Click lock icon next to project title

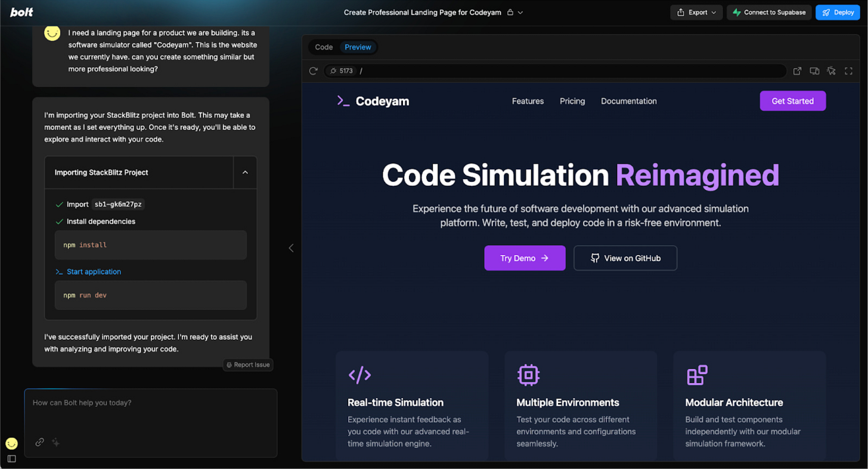pos(510,13)
